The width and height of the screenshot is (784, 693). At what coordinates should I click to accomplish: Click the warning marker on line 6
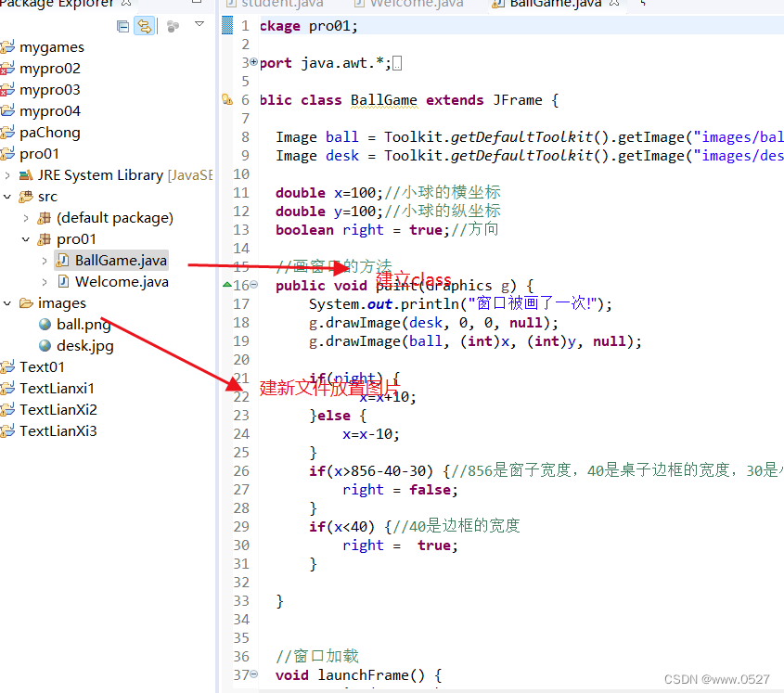point(227,99)
